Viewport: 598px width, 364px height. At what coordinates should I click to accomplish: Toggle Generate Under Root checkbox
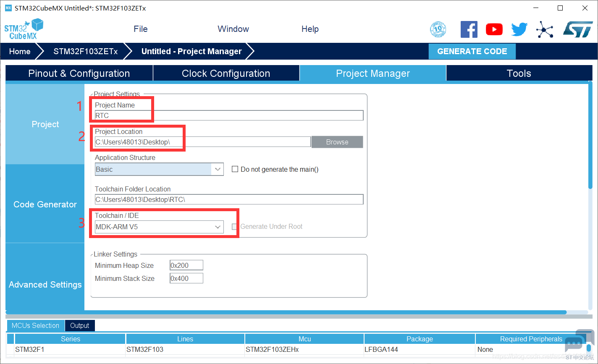[235, 227]
